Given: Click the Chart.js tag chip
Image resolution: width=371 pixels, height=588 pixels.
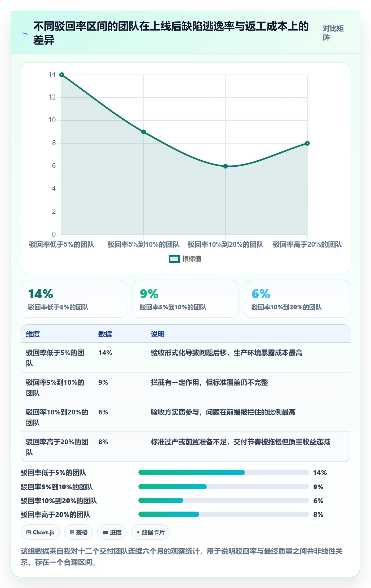Looking at the screenshot, I should click(x=40, y=532).
